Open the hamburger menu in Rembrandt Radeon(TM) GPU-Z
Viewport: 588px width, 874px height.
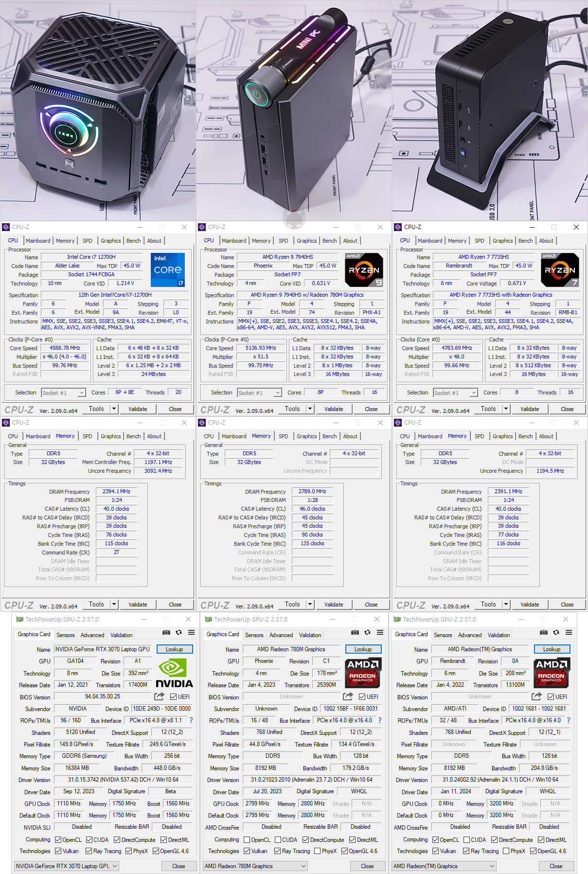[x=569, y=633]
